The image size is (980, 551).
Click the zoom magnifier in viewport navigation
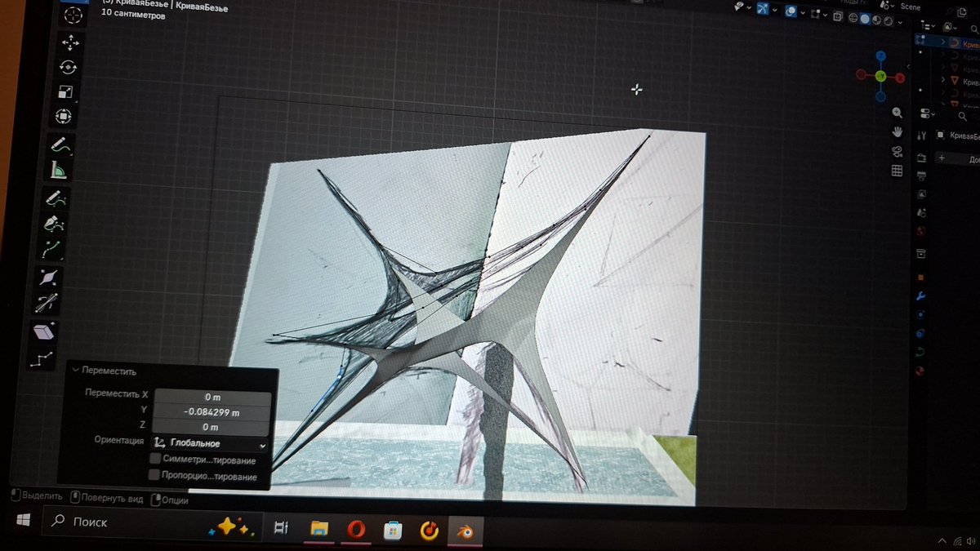(x=897, y=113)
